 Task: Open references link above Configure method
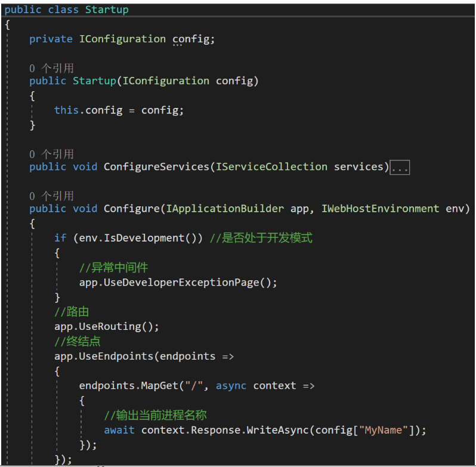(x=52, y=196)
